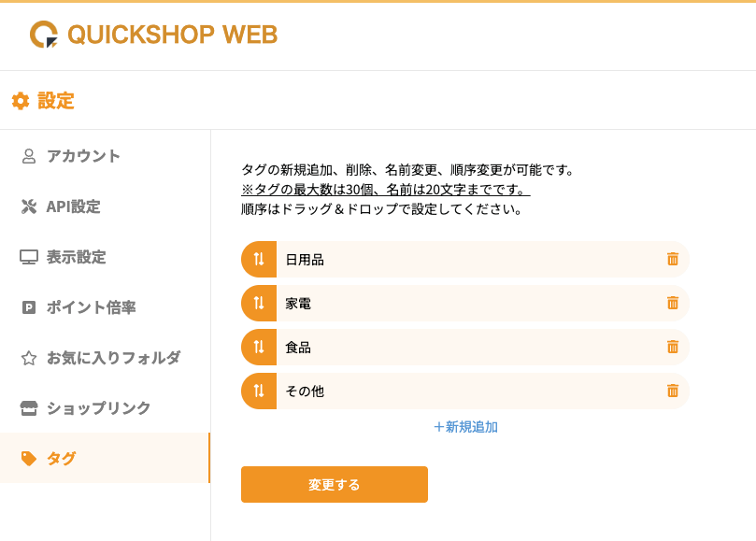Click the gear icon next to 設定
This screenshot has width=756, height=541.
[x=21, y=101]
